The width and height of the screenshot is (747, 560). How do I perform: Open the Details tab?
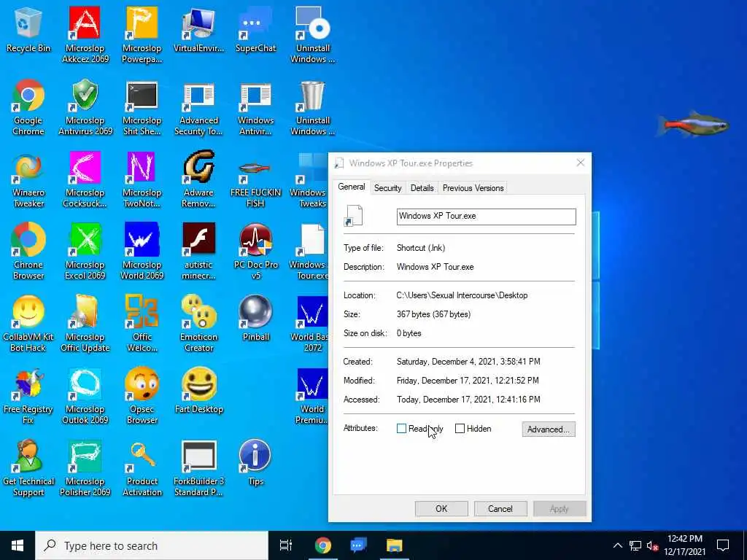[422, 188]
